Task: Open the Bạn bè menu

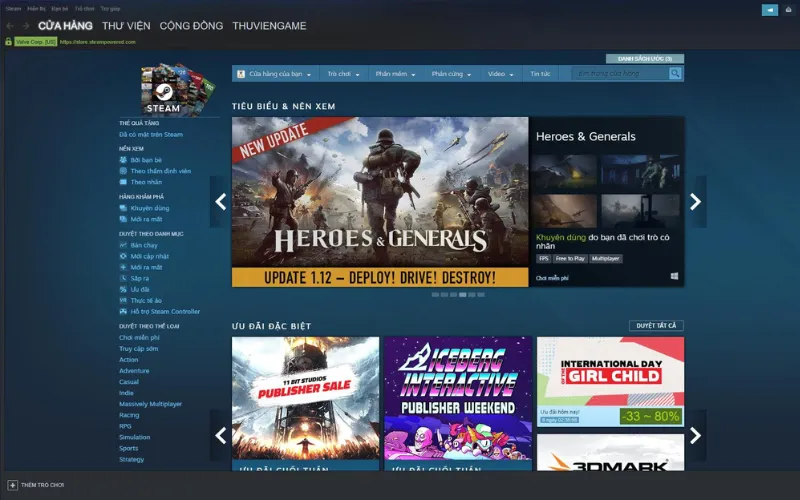Action: (x=60, y=9)
